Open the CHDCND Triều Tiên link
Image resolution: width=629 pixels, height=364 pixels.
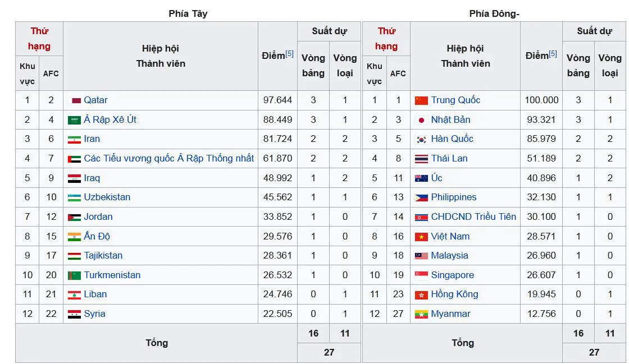473,216
